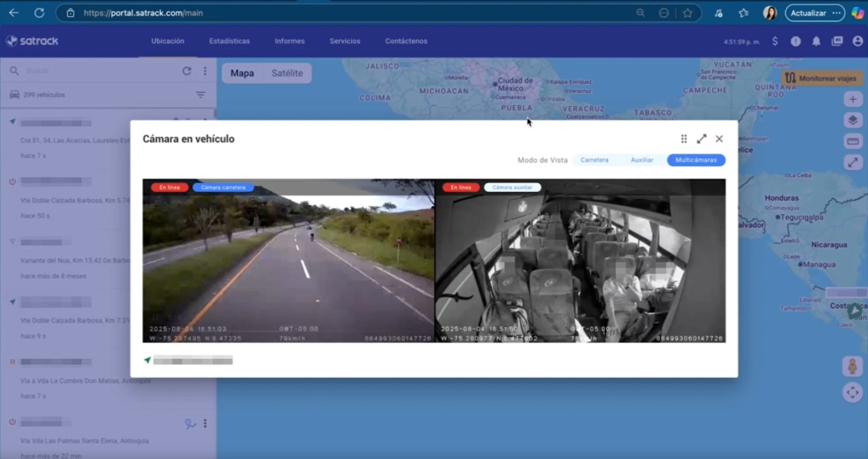Screen dimensions: 868x459
Task: Refresh the vehicle list
Action: 186,71
